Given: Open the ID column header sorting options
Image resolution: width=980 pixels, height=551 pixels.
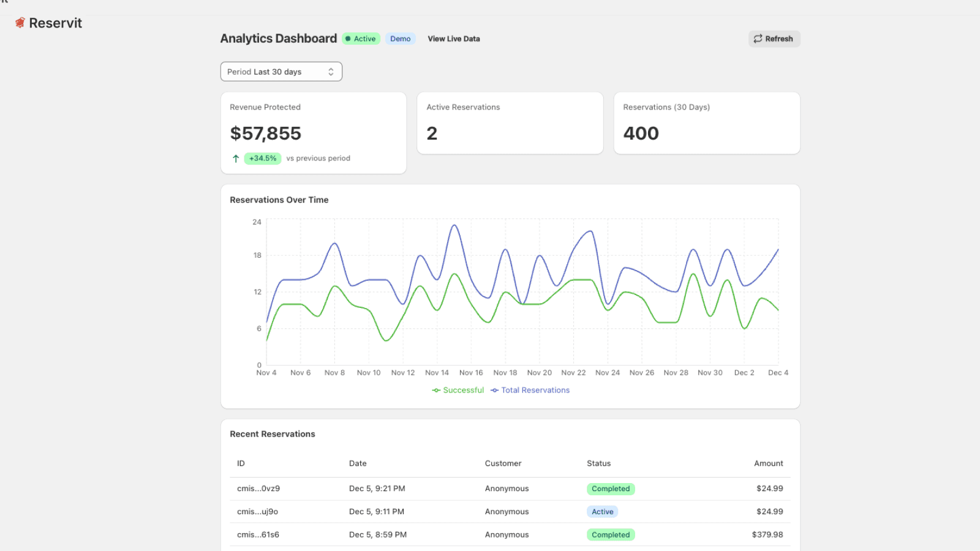Looking at the screenshot, I should [x=241, y=463].
